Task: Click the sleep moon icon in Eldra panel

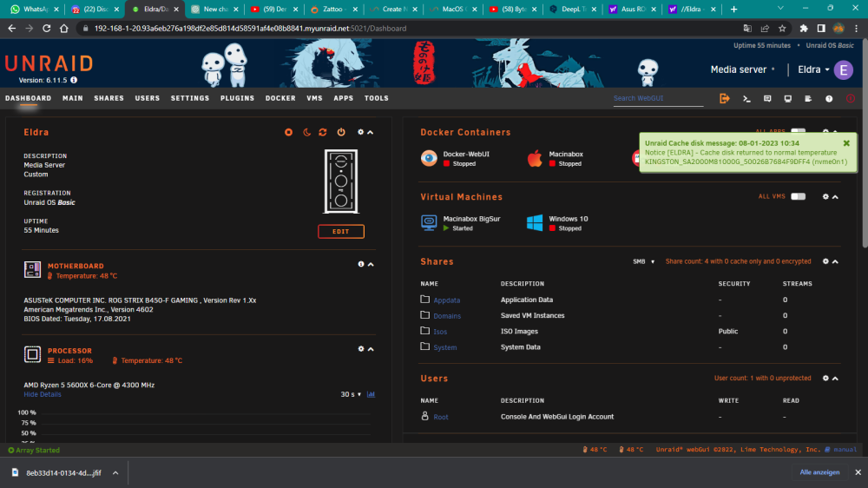Action: coord(306,132)
